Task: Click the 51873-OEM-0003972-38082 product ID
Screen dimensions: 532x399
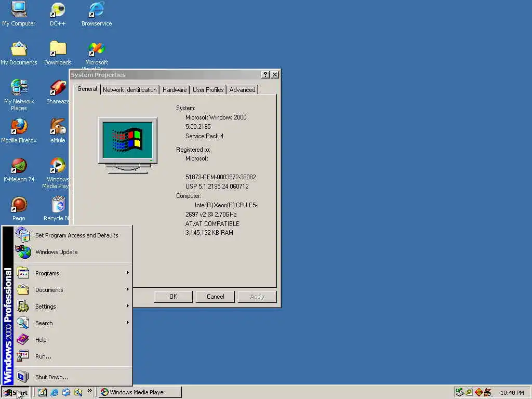Action: tap(220, 177)
